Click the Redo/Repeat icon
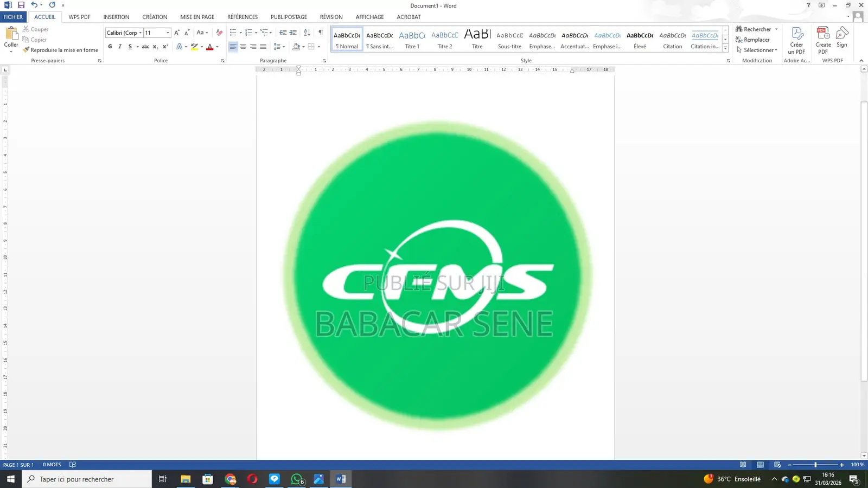This screenshot has height=488, width=868. pos(52,5)
